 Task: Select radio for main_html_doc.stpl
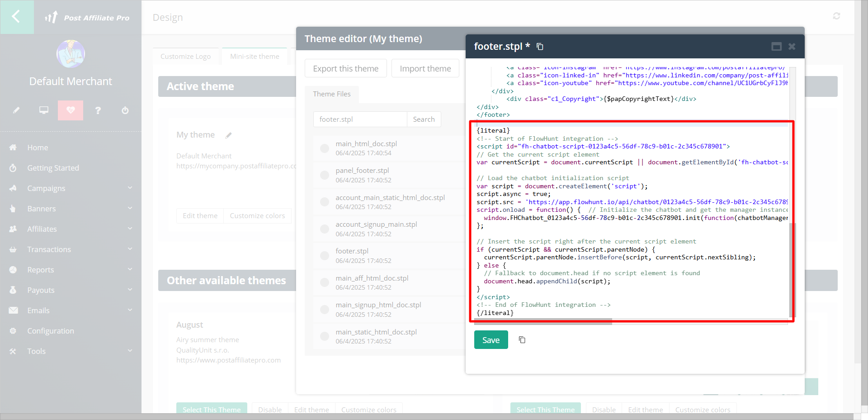[325, 148]
